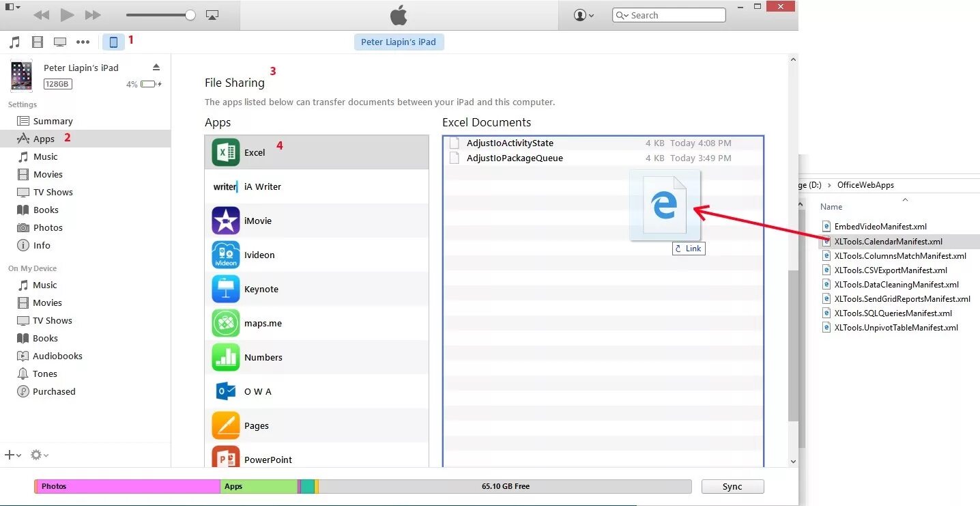Select the Ivideon app icon
The image size is (980, 506).
[225, 255]
